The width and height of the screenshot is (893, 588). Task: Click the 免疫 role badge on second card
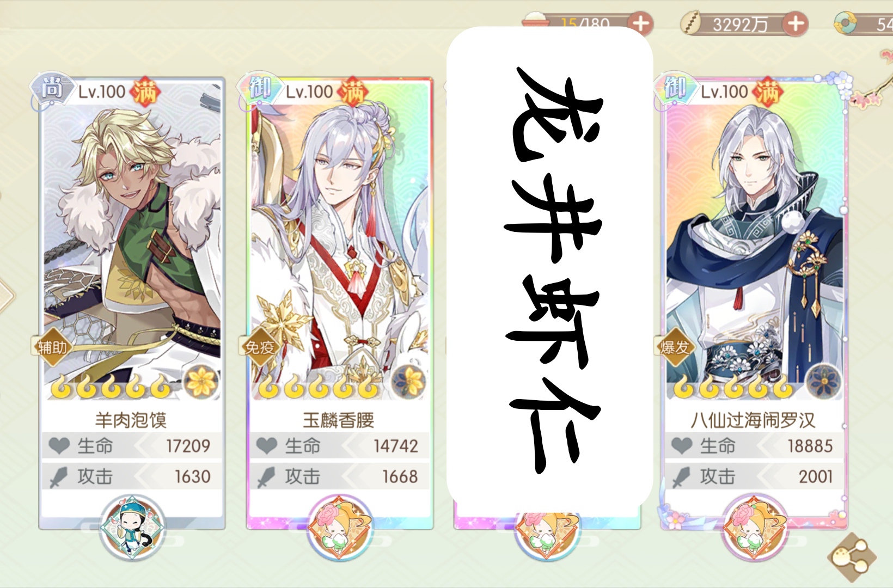pyautogui.click(x=260, y=347)
